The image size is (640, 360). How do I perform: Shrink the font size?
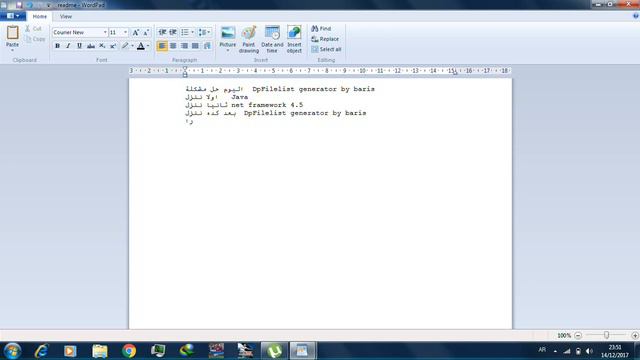coord(146,32)
